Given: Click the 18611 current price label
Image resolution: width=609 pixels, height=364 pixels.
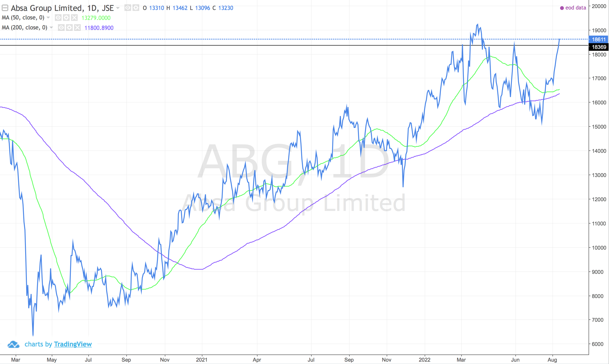Looking at the screenshot, I should pos(599,39).
